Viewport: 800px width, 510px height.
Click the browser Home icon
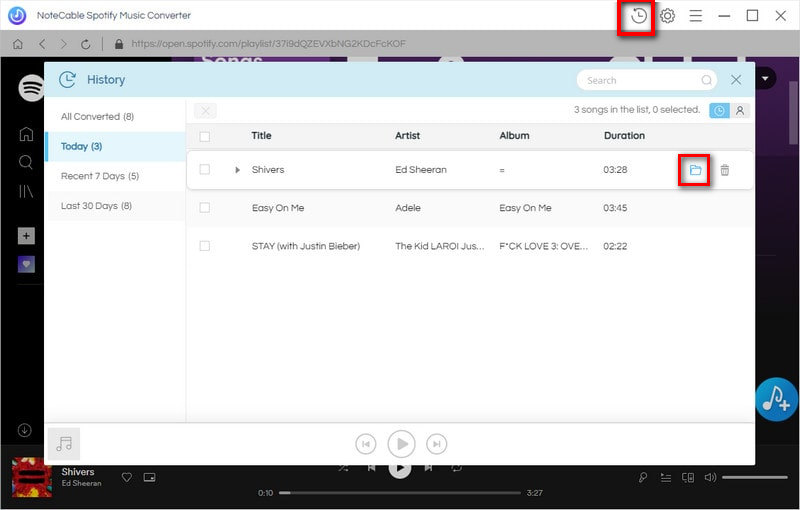click(x=18, y=44)
